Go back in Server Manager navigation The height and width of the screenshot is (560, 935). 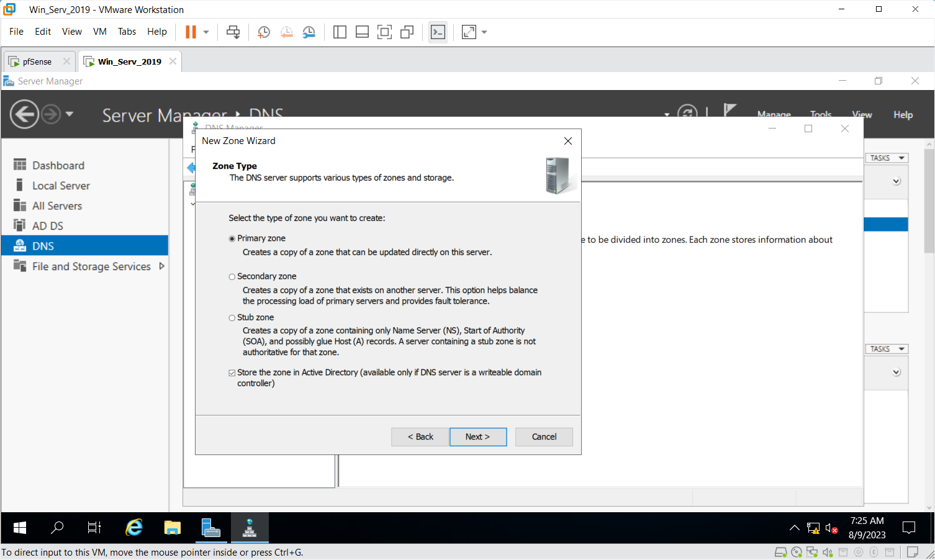click(25, 114)
